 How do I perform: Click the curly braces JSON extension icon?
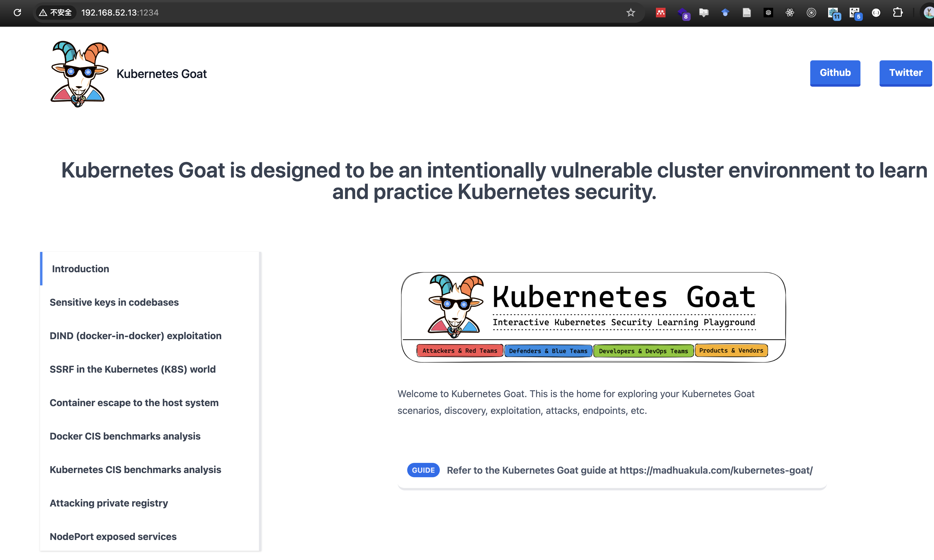coord(876,13)
